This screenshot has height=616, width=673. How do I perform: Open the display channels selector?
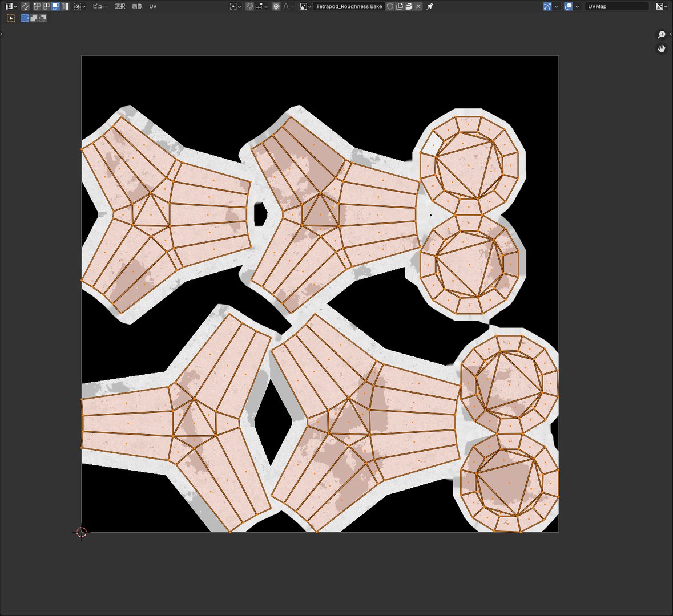pos(661,6)
